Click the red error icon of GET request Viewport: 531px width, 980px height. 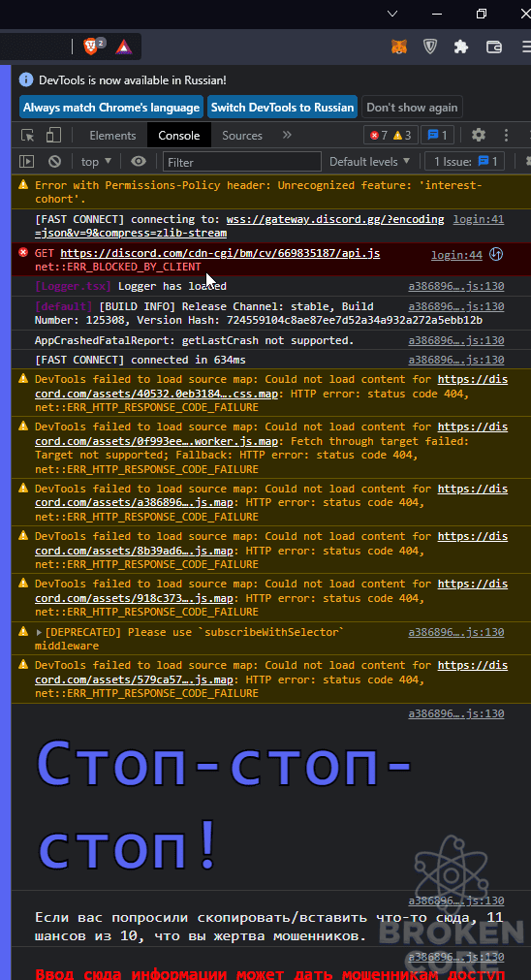coord(23,252)
